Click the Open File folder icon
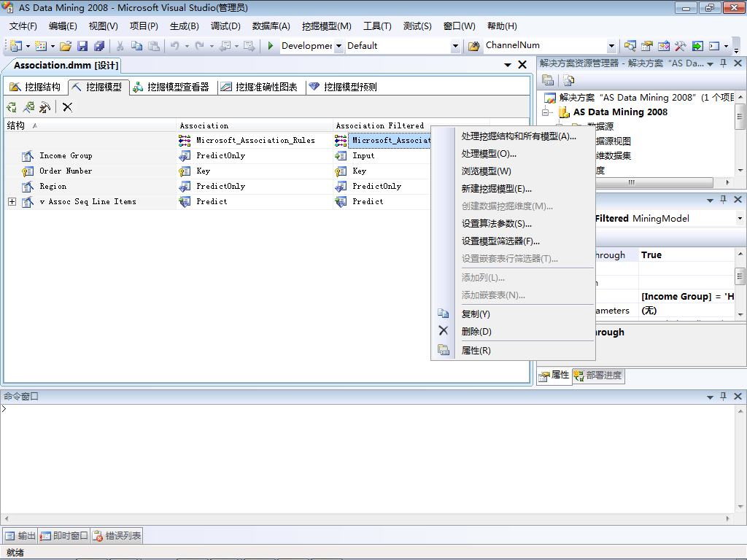Screen dimensions: 747x560 tap(66, 46)
